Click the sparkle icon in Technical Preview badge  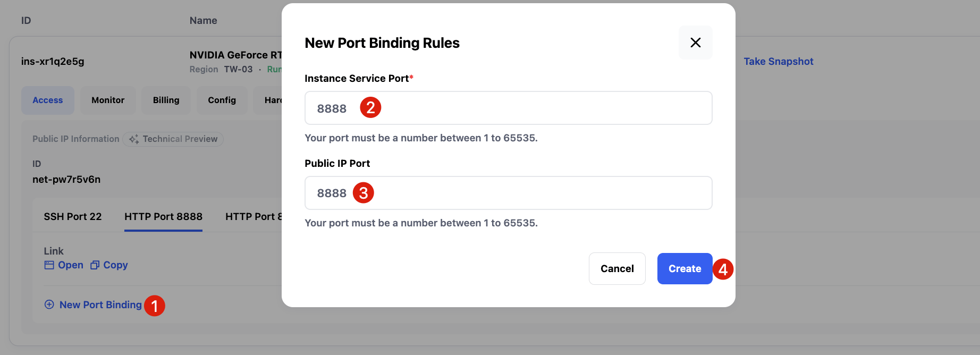[134, 139]
